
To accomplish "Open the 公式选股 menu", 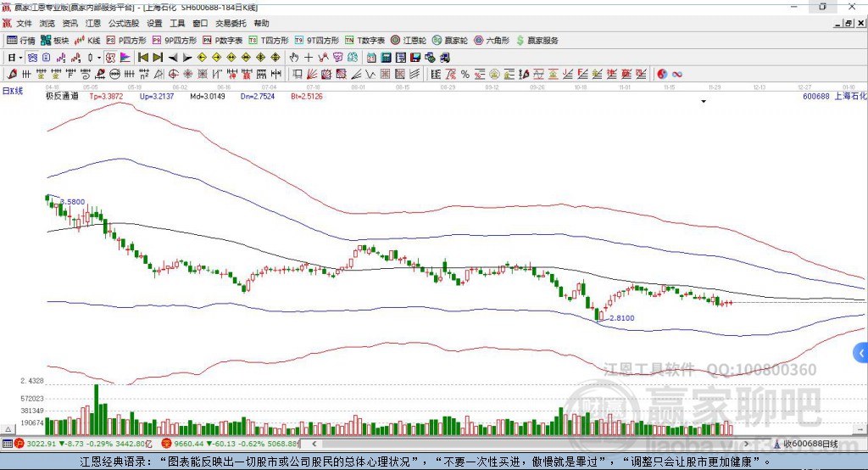I will [x=124, y=23].
